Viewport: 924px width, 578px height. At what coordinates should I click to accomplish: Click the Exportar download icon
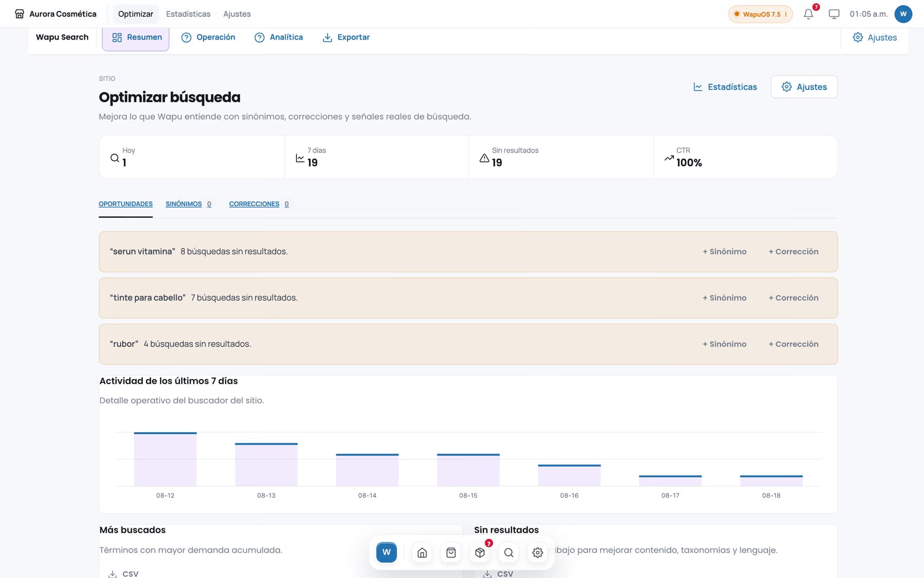pos(328,38)
